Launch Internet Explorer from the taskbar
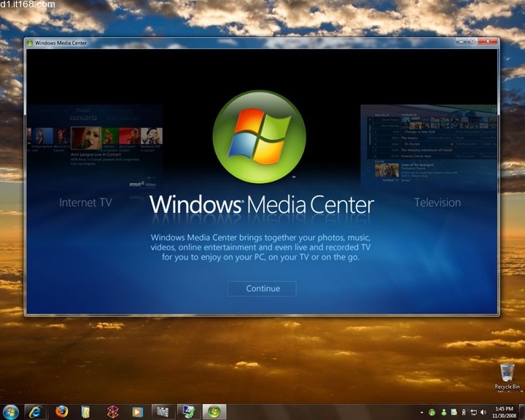 (35, 412)
